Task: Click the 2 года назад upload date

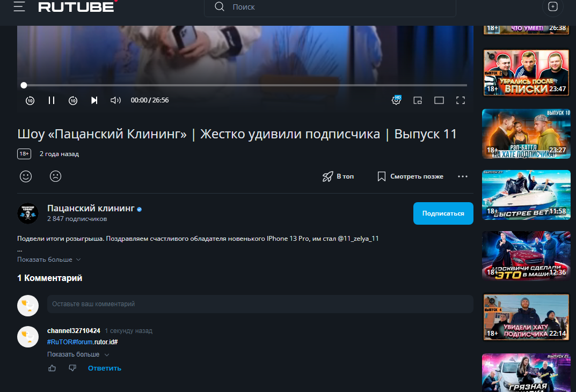Action: [59, 154]
